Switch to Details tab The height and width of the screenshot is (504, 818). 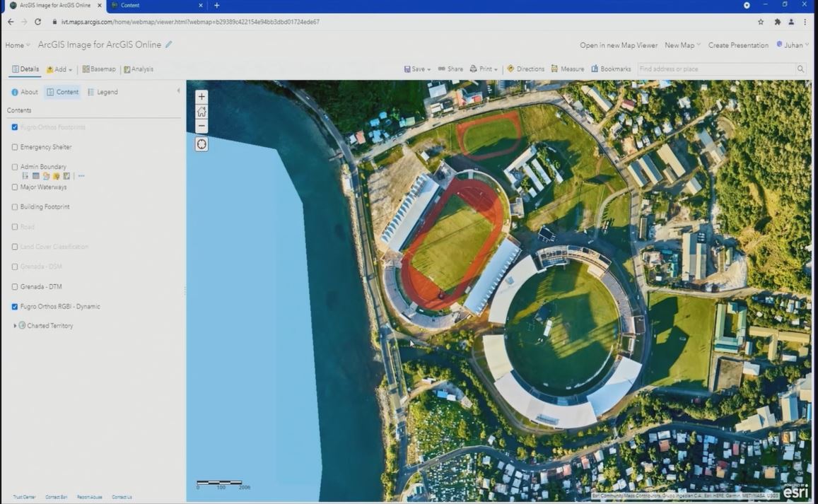(x=25, y=69)
